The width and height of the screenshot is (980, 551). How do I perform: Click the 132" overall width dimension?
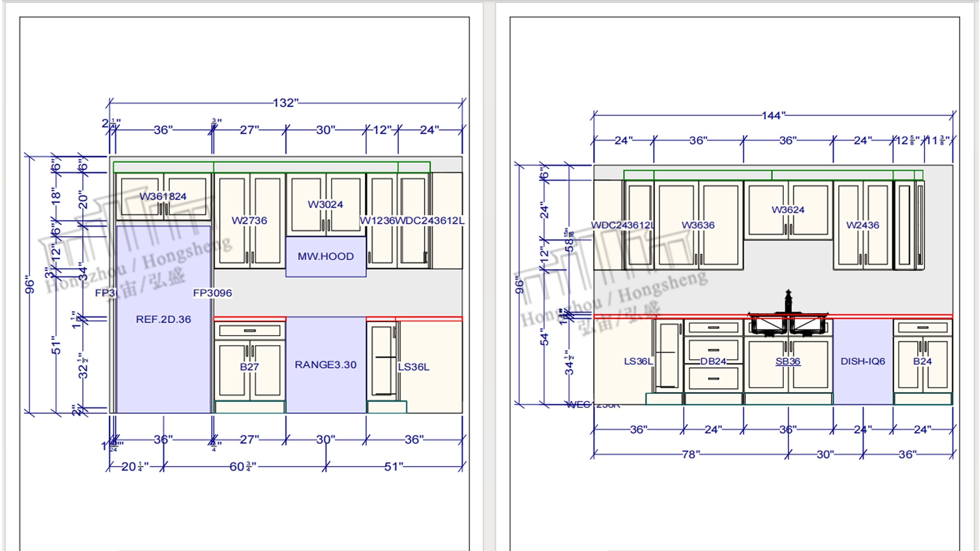pyautogui.click(x=285, y=103)
